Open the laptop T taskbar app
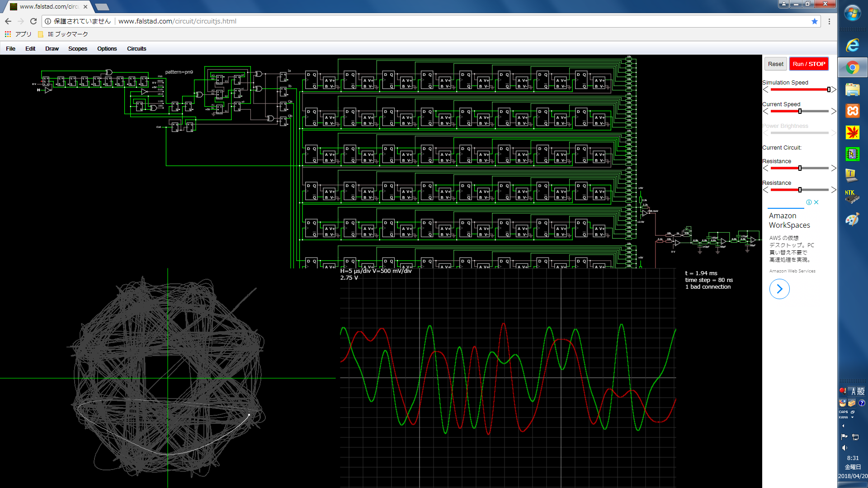 pos(852,175)
